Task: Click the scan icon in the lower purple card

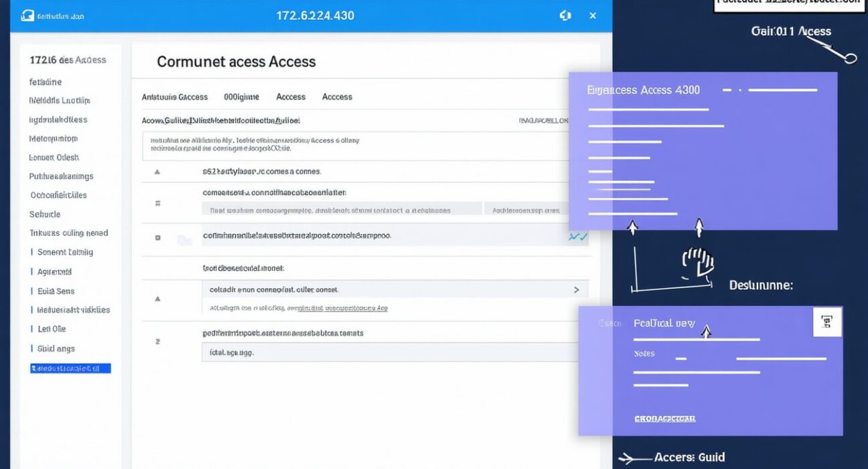Action: point(826,322)
